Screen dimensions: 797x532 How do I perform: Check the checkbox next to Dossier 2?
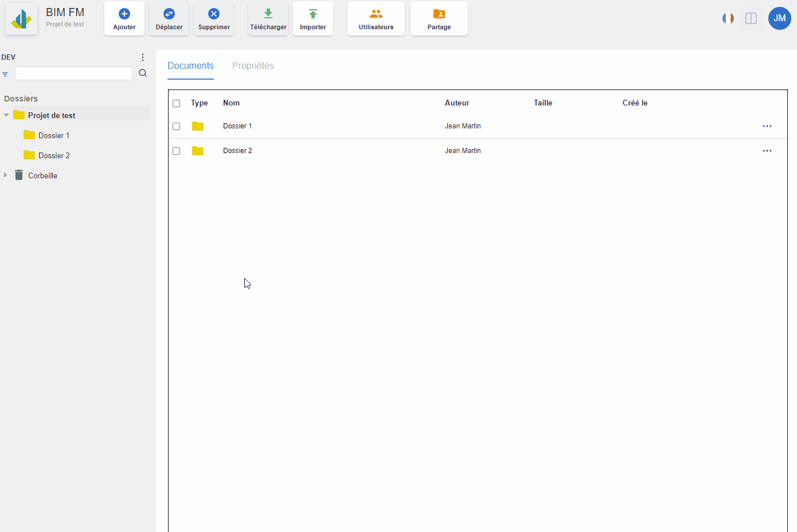click(176, 151)
